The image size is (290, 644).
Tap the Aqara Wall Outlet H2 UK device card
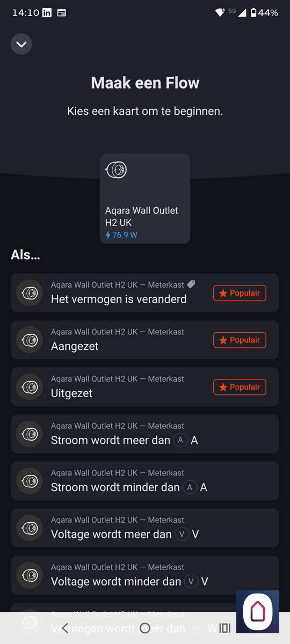(145, 199)
